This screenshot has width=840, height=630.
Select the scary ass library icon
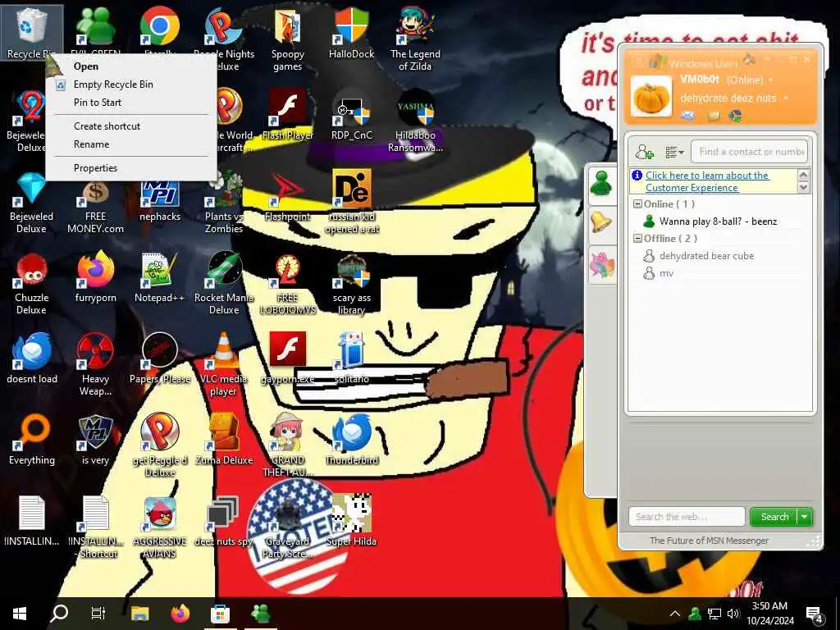coord(351,284)
